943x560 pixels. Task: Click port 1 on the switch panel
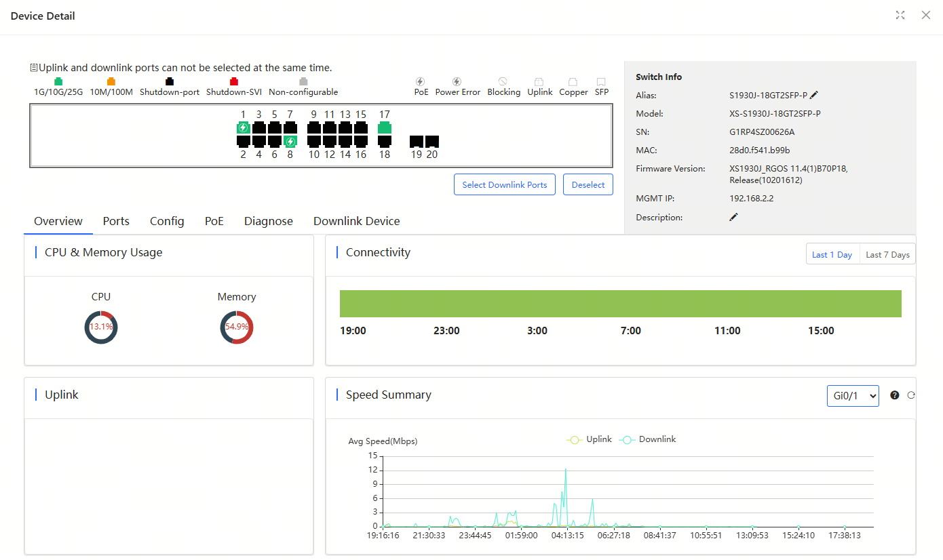(243, 127)
